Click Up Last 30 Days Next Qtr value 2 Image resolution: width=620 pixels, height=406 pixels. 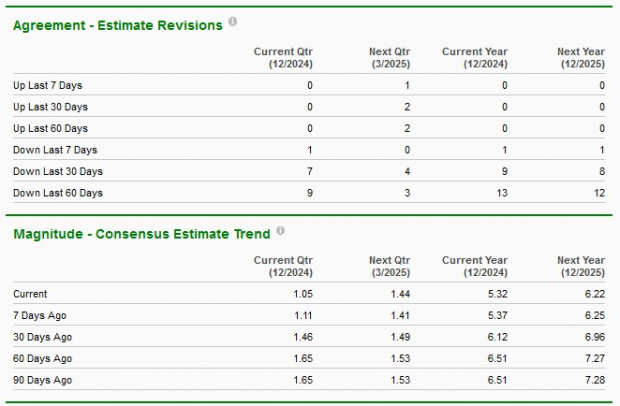tap(407, 107)
